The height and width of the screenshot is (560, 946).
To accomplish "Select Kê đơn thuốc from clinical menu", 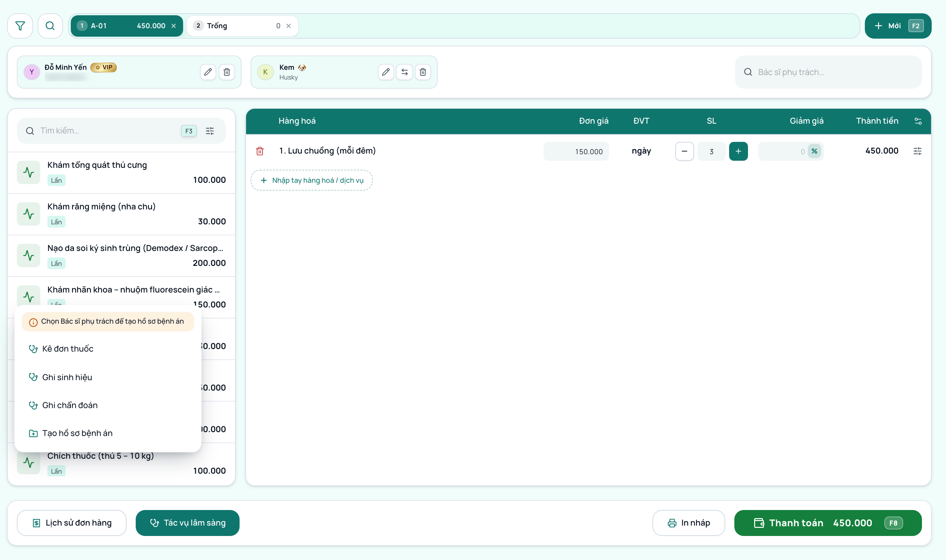I will pos(107,349).
